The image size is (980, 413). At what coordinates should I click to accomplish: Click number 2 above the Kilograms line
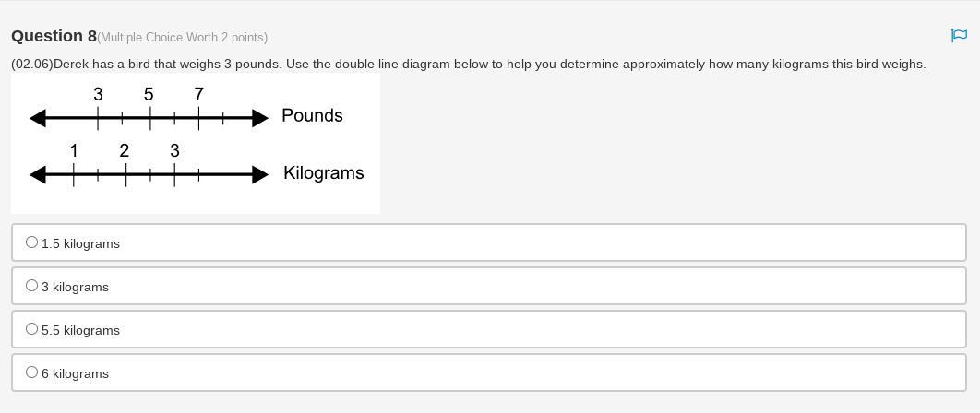(125, 150)
